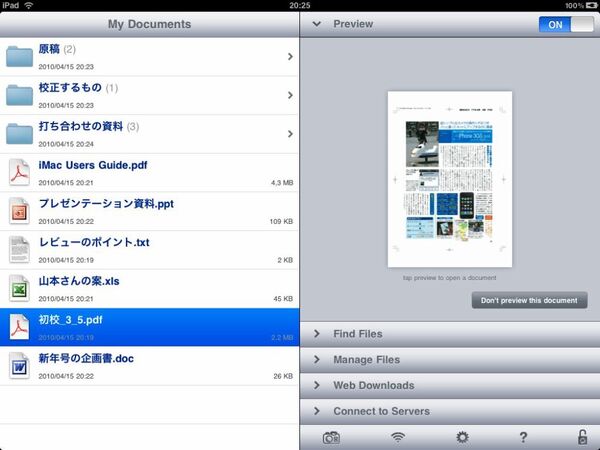Tap the folder icon for 校正するもの
Viewport: 600px width, 450px height.
(19, 95)
